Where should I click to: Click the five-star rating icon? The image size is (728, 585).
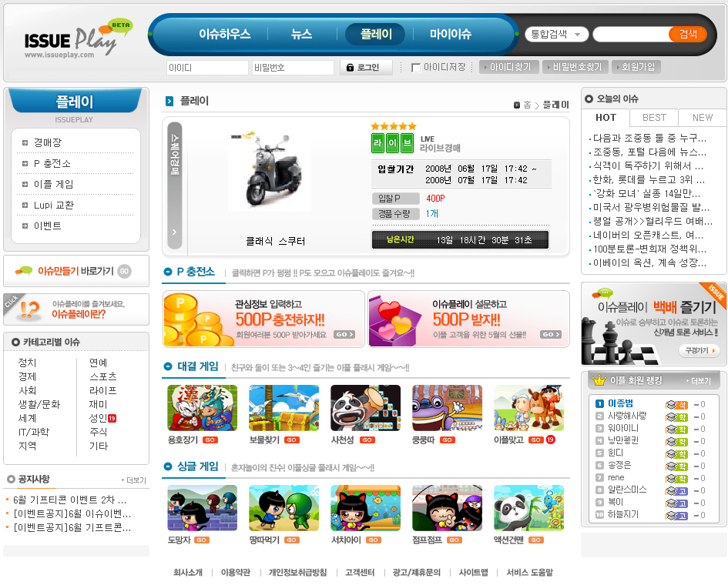pos(393,126)
